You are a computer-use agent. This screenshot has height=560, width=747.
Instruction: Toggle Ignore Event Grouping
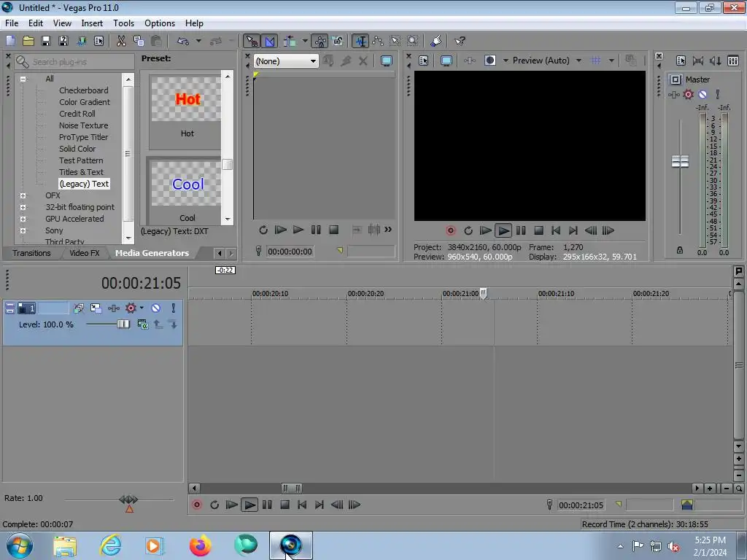(337, 41)
